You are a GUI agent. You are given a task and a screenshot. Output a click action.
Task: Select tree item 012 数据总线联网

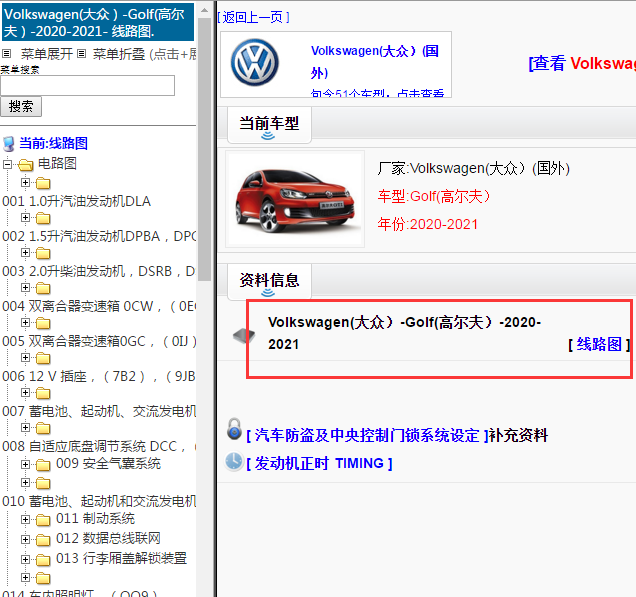108,538
